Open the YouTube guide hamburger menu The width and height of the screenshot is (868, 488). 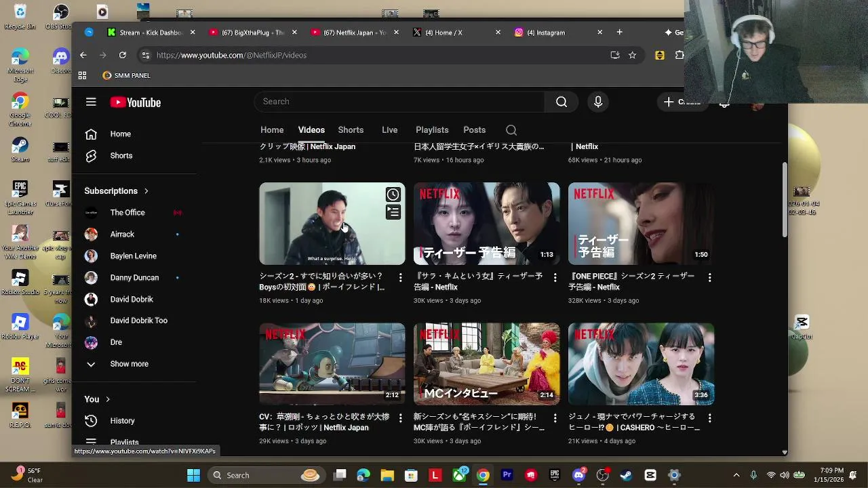click(91, 102)
